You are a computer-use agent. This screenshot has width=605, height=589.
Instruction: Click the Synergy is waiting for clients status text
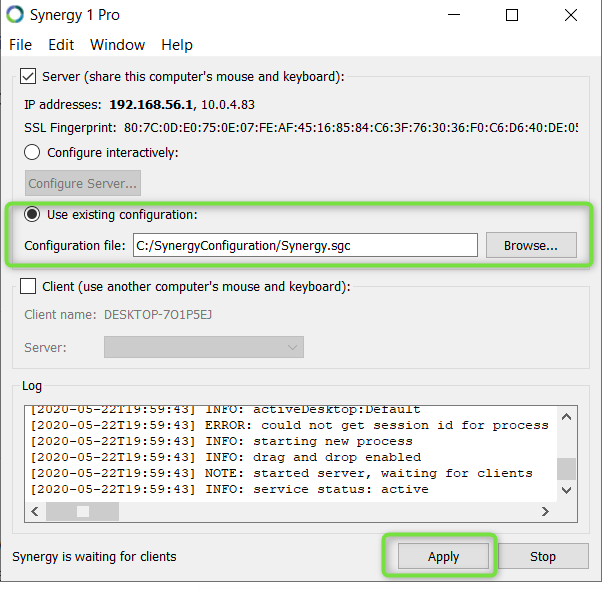tap(94, 557)
